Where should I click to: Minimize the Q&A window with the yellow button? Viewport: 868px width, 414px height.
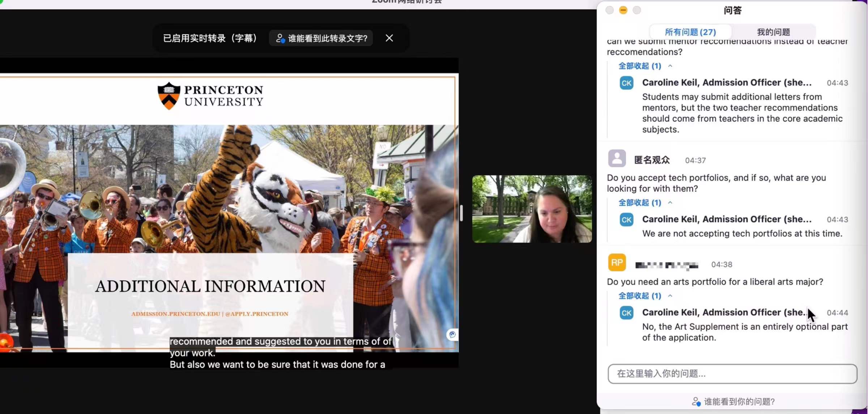point(623,10)
